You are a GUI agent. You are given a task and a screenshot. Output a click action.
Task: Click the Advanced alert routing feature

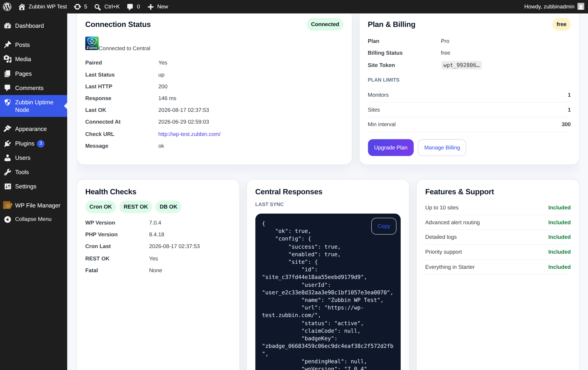click(x=452, y=223)
